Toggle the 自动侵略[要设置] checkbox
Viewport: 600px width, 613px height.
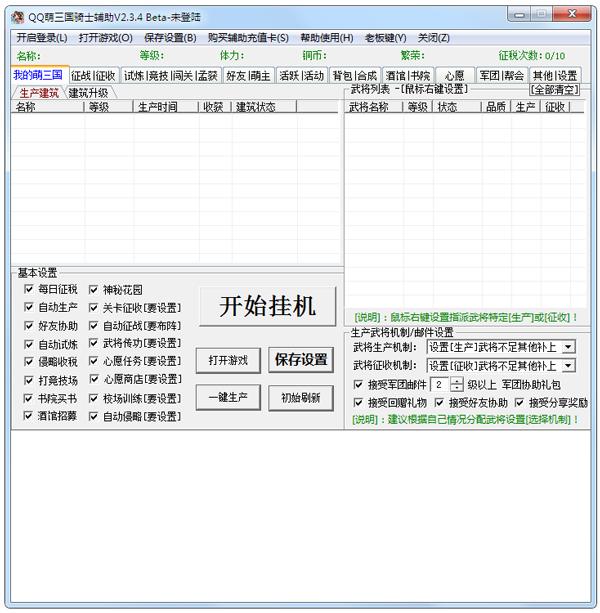pyautogui.click(x=93, y=416)
